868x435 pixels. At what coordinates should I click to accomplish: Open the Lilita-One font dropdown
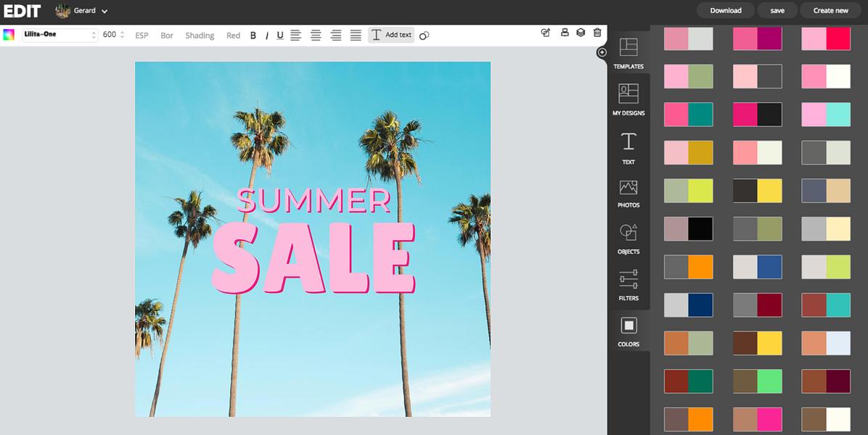60,35
